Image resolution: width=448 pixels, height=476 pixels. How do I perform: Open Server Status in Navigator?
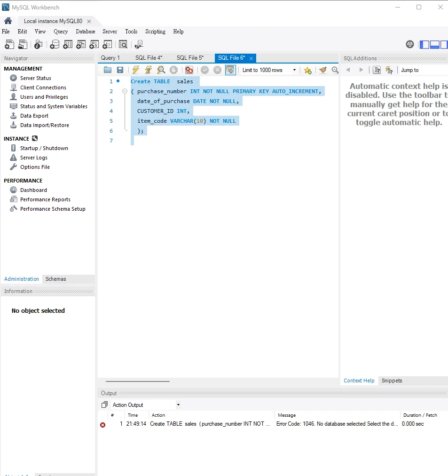(x=35, y=78)
